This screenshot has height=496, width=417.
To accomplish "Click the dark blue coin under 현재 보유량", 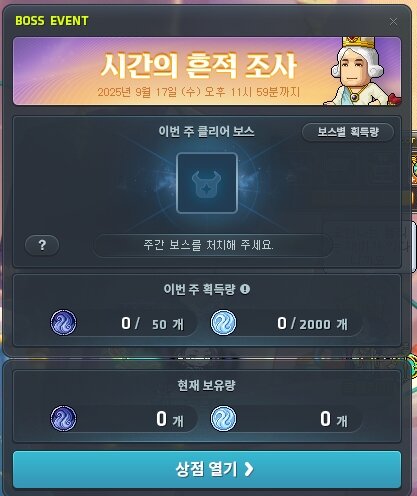I will (x=63, y=418).
